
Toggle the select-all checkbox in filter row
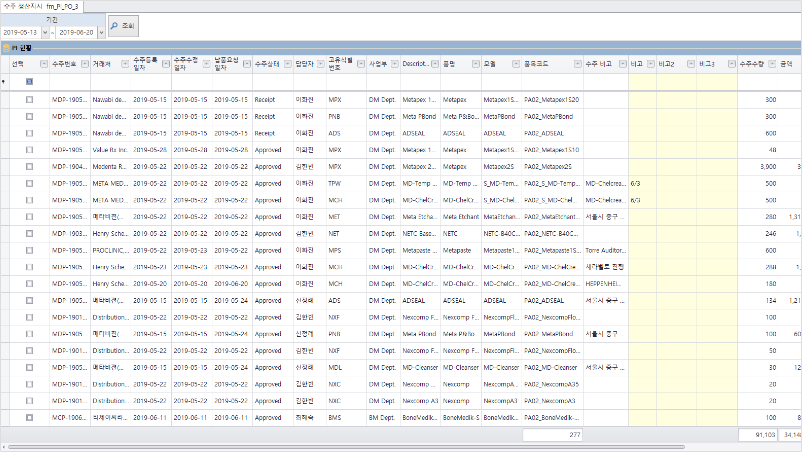coord(29,81)
